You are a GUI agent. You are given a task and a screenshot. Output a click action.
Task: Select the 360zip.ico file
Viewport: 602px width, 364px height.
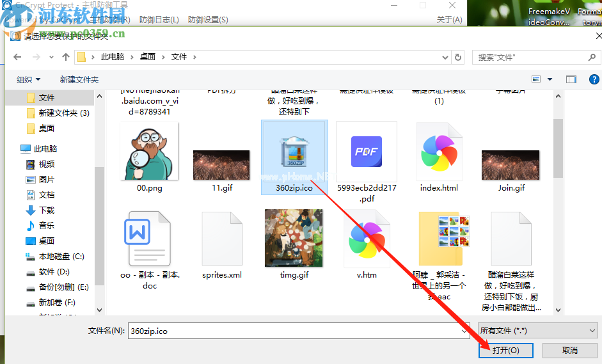point(294,157)
